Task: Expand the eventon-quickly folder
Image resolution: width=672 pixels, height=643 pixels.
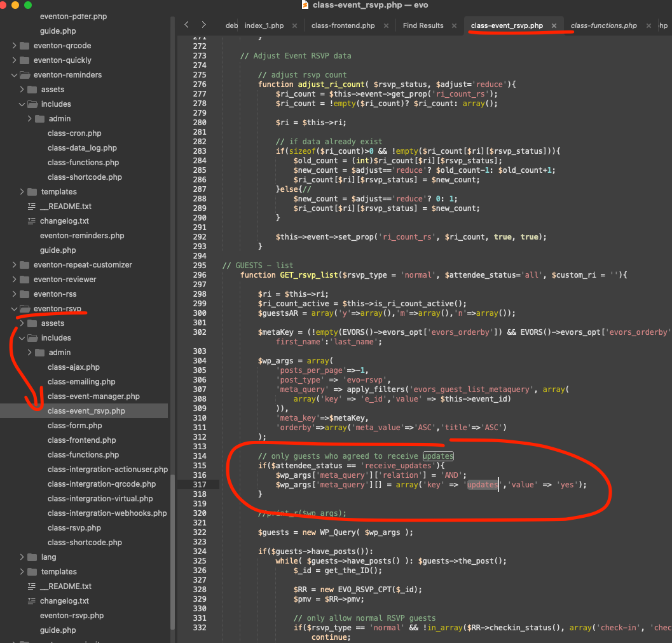Action: click(x=14, y=60)
